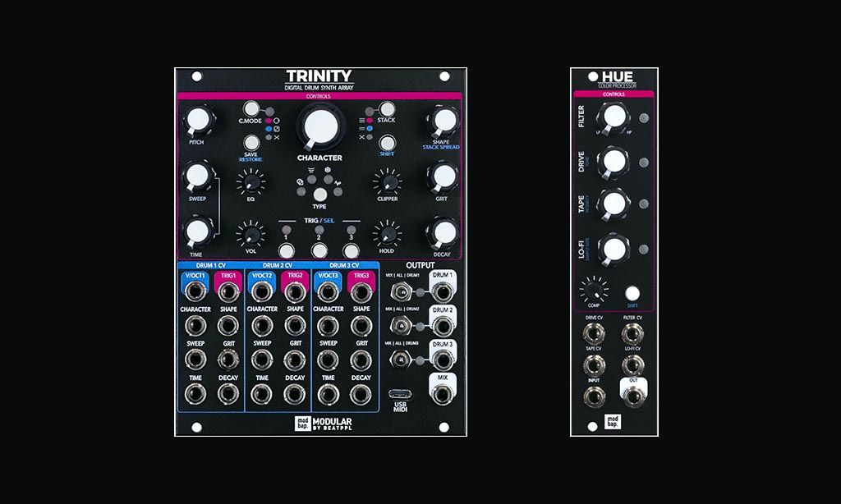Click the OUTPUT section label
Viewport: 841px width, 504px height.
tap(420, 265)
